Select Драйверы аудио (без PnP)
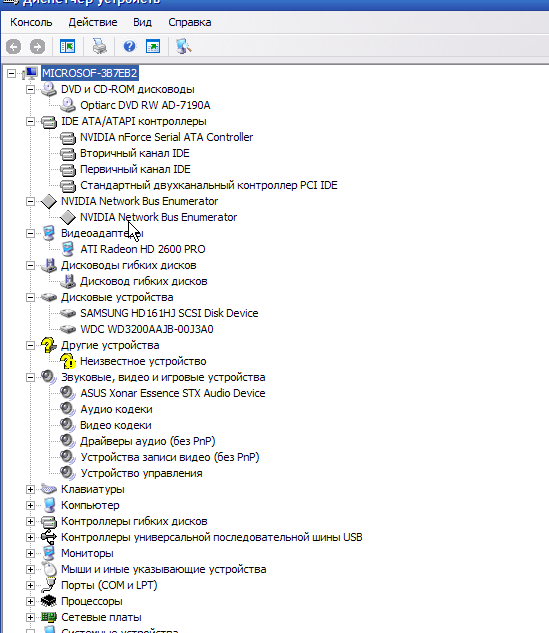549x633 pixels. tap(148, 441)
